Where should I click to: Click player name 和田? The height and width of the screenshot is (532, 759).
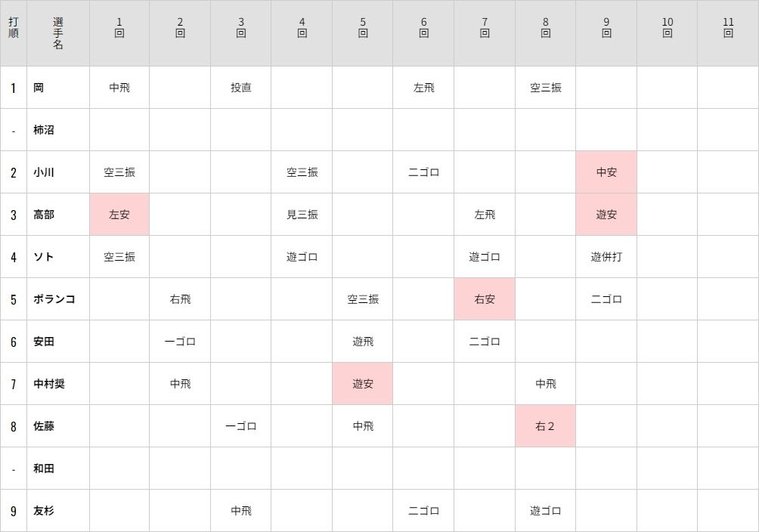pos(44,469)
